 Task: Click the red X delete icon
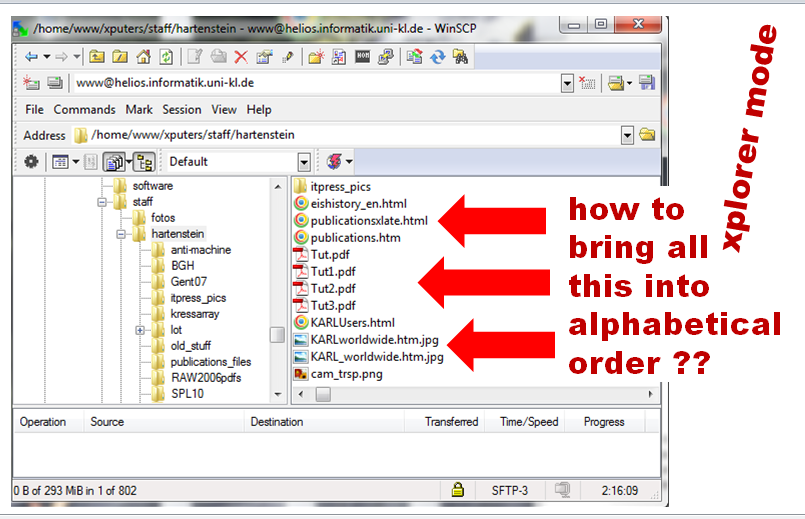click(x=241, y=57)
